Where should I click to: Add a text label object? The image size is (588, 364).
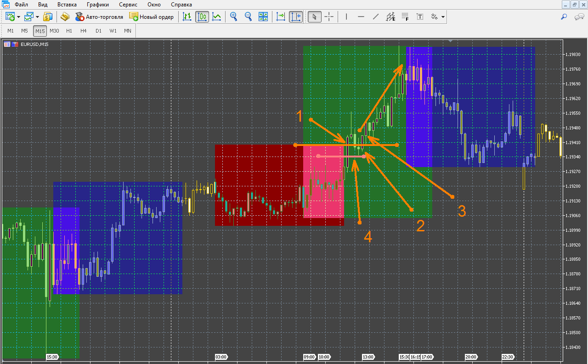(x=420, y=17)
